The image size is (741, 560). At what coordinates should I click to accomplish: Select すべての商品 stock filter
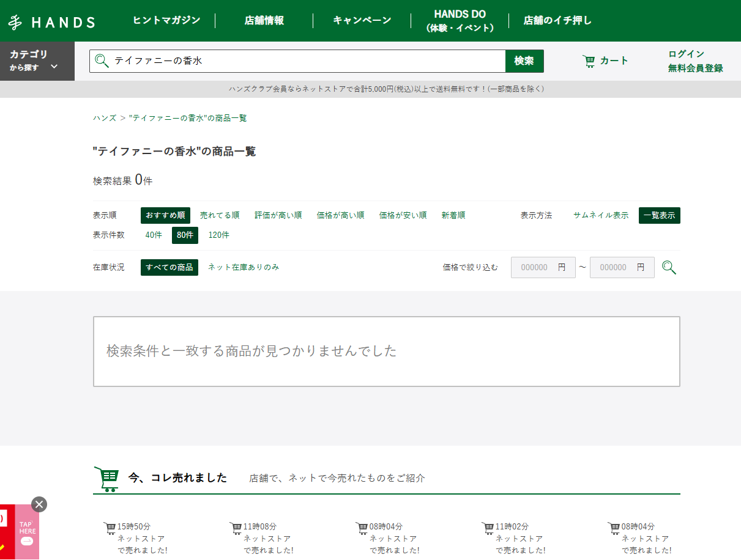169,267
